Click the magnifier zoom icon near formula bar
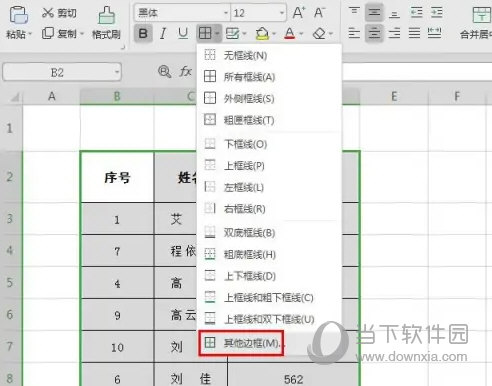Image resolution: width=492 pixels, height=386 pixels. (164, 72)
